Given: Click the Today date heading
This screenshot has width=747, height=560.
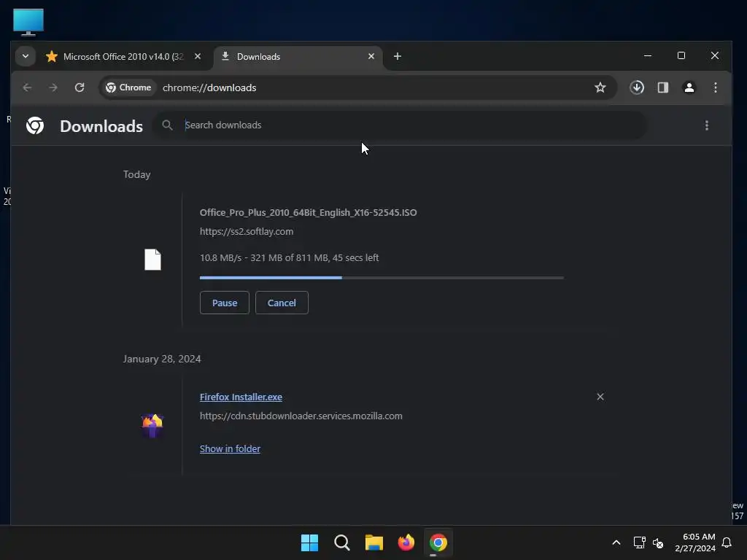Looking at the screenshot, I should pyautogui.click(x=136, y=174).
